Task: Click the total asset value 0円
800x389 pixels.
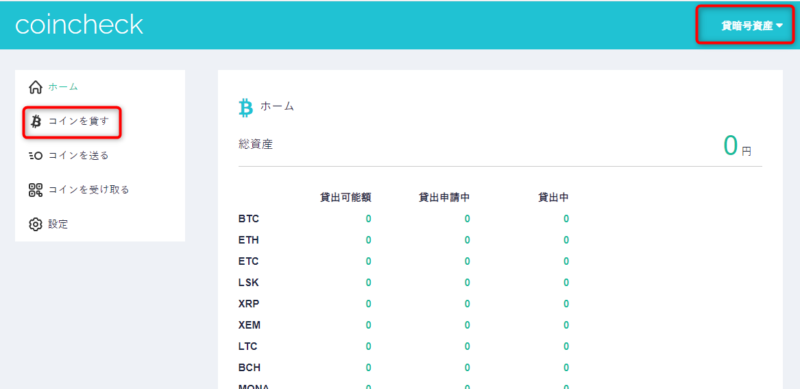Action: click(737, 145)
